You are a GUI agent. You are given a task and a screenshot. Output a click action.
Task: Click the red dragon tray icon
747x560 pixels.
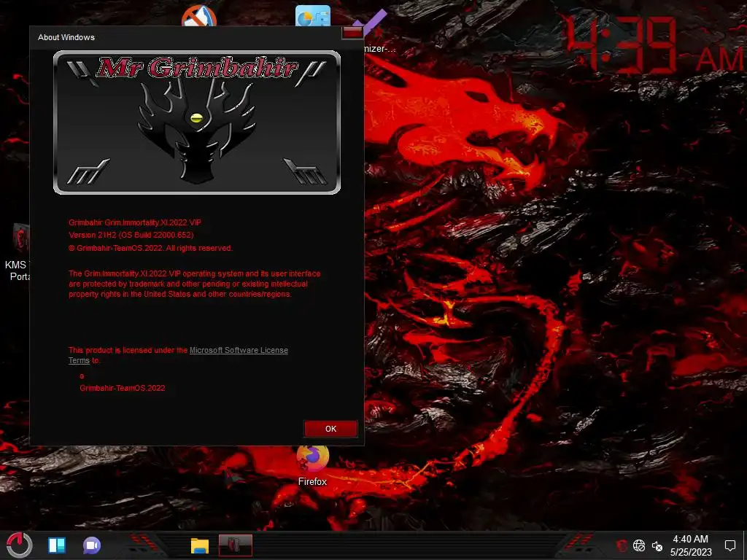pos(622,545)
